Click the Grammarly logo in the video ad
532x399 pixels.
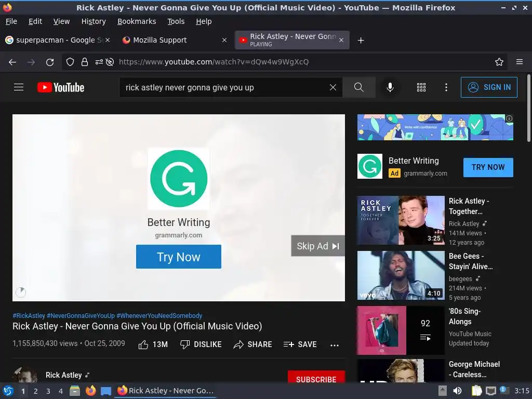179,179
